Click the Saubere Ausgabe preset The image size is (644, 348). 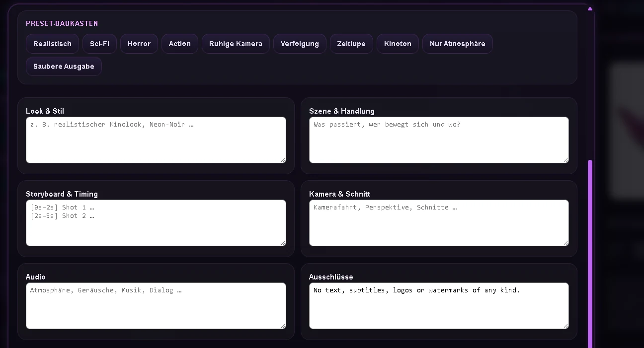coord(64,67)
